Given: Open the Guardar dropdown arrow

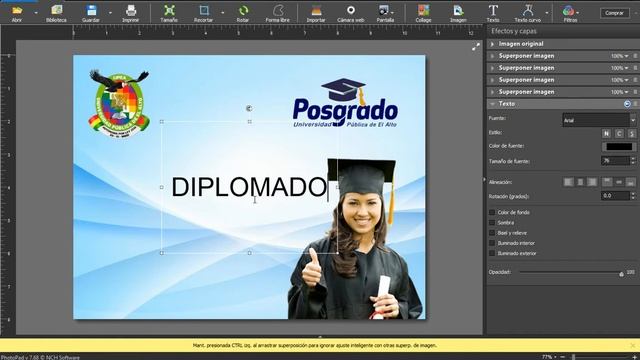Looking at the screenshot, I should tap(110, 13).
